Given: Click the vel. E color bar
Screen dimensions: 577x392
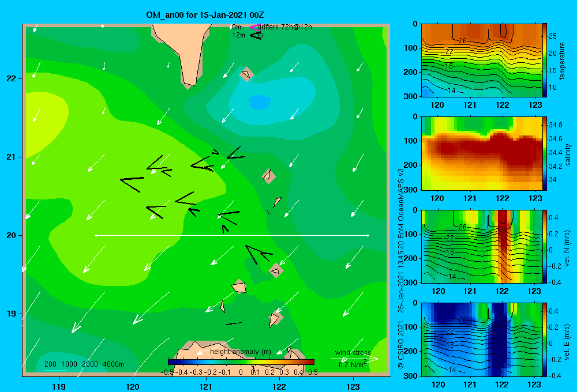Looking at the screenshot, I should coord(545,340).
